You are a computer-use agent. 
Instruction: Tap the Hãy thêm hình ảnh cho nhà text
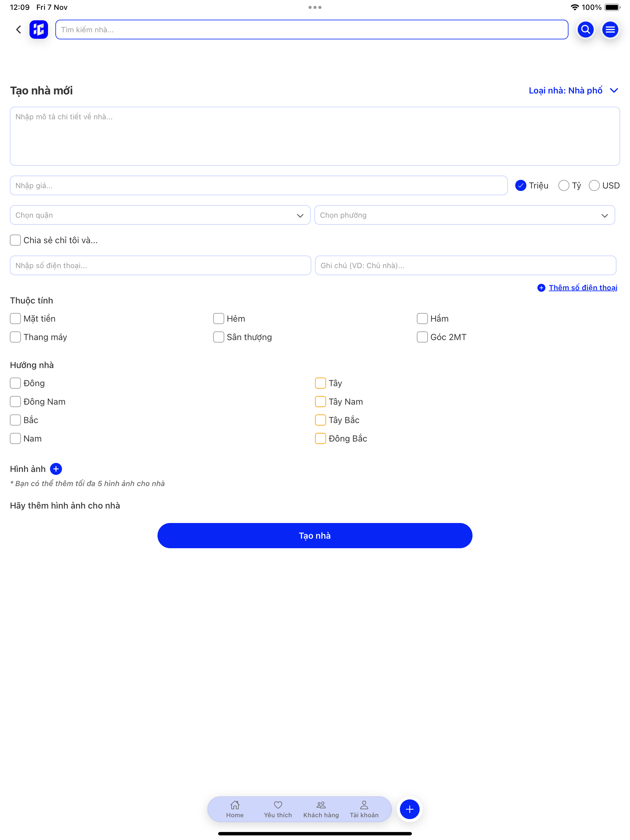65,505
